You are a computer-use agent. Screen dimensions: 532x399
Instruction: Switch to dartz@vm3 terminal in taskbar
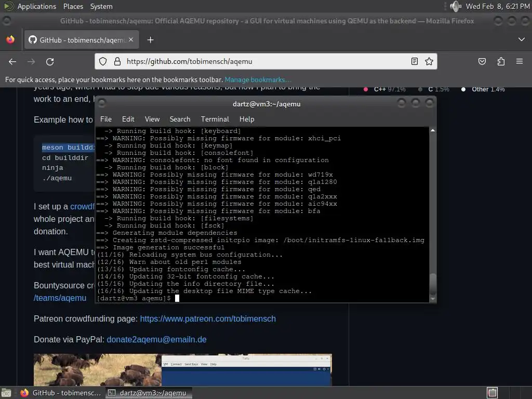(148, 393)
